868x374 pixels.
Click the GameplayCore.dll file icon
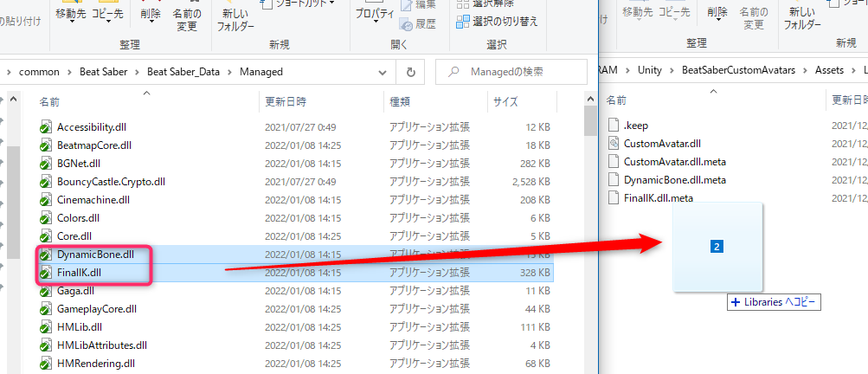[45, 308]
